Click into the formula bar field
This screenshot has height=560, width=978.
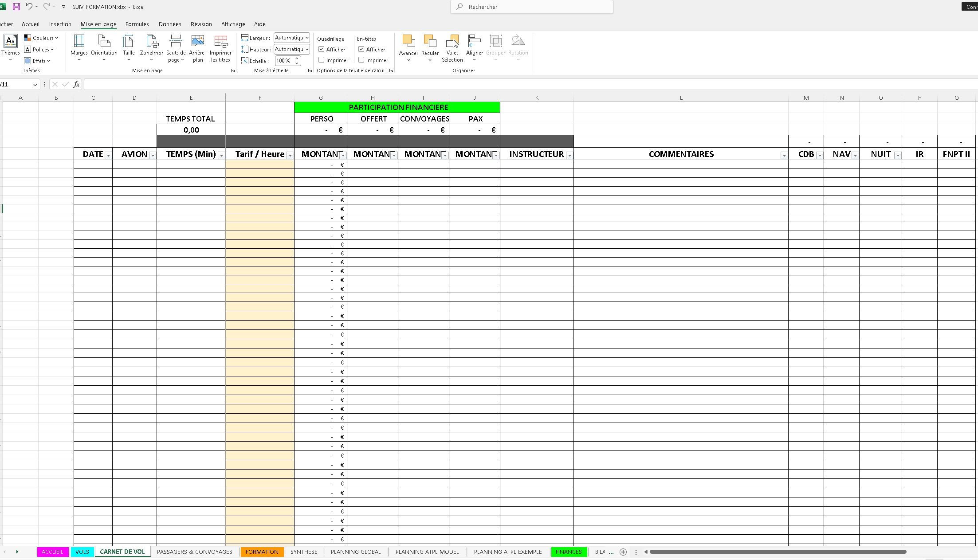point(530,84)
